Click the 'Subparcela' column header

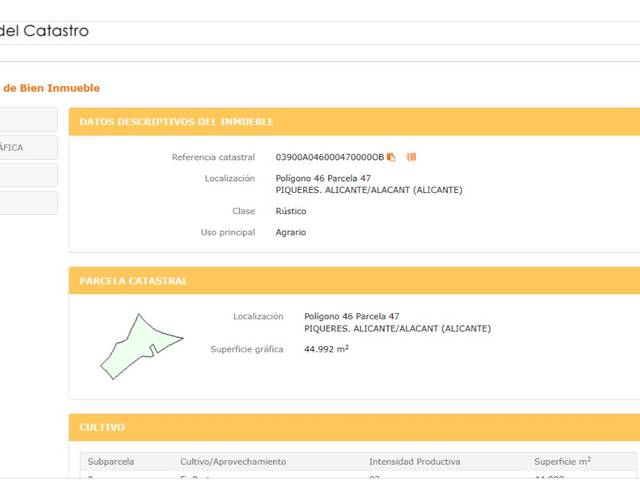(x=110, y=462)
